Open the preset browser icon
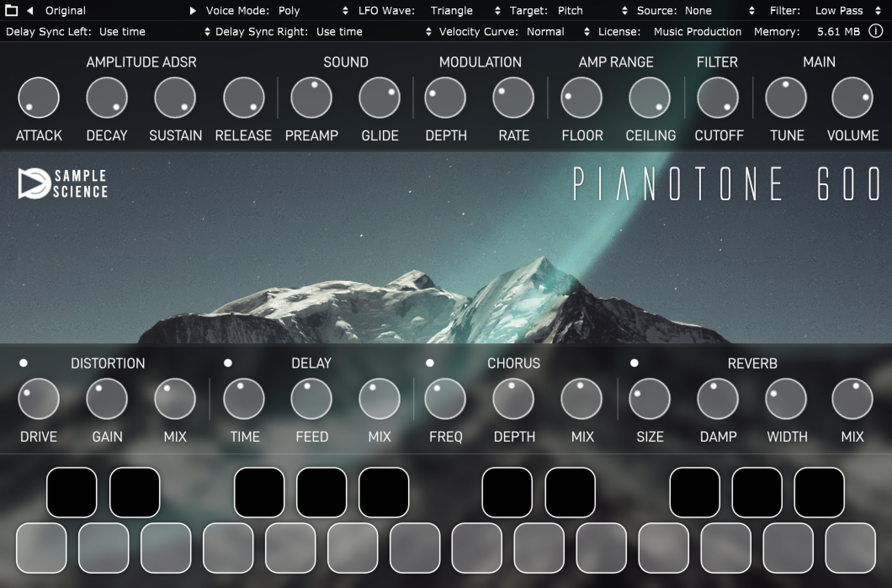This screenshot has width=892, height=588. pos(11,11)
